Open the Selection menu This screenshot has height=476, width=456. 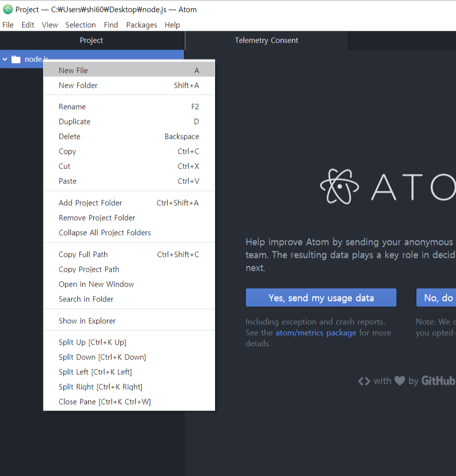point(80,25)
